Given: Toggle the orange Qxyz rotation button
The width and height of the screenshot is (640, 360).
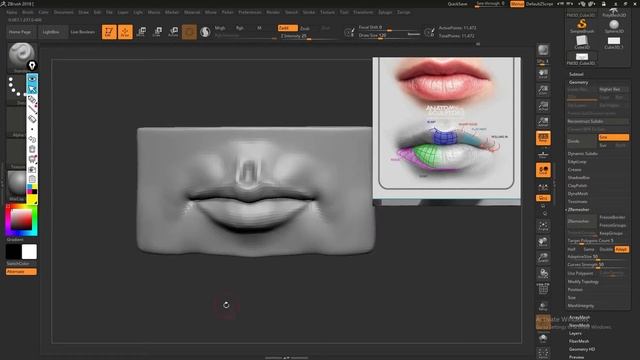Looking at the screenshot, I should 543,198.
